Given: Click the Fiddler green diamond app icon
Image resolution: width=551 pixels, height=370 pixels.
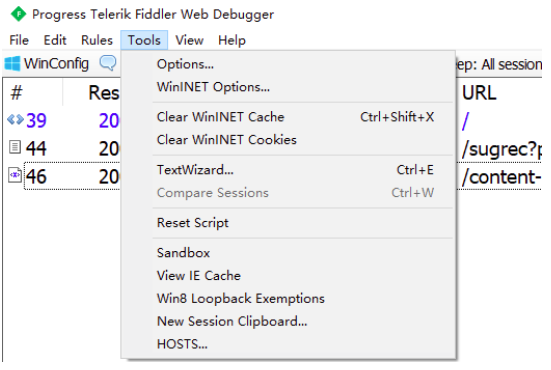Looking at the screenshot, I should (18, 14).
